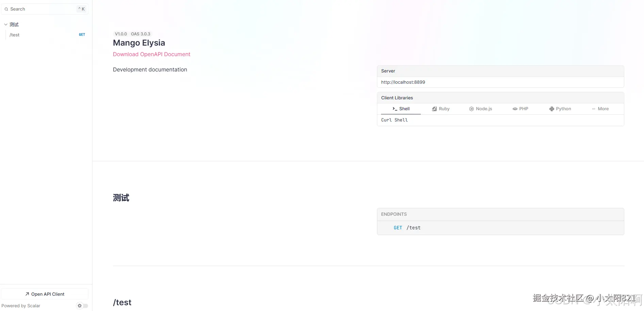Click the PHP logo icon
Viewport: 644px width, 311px height.
click(515, 109)
